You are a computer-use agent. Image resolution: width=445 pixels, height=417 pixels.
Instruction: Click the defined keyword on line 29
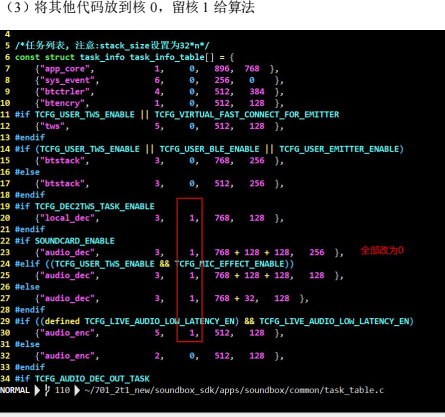pyautogui.click(x=62, y=321)
